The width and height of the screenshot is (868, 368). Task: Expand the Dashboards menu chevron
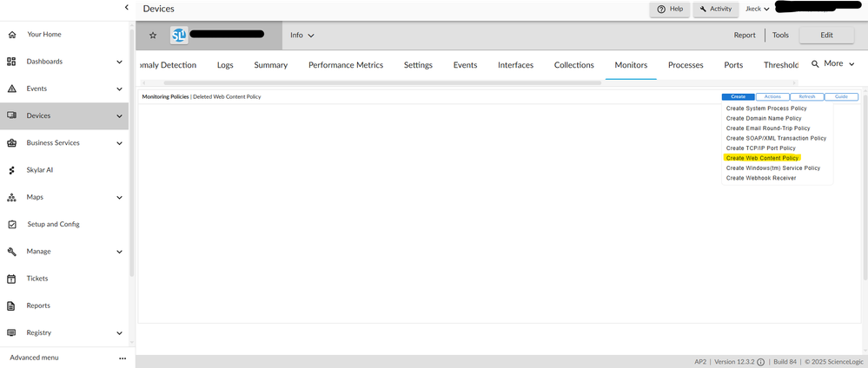tap(119, 62)
